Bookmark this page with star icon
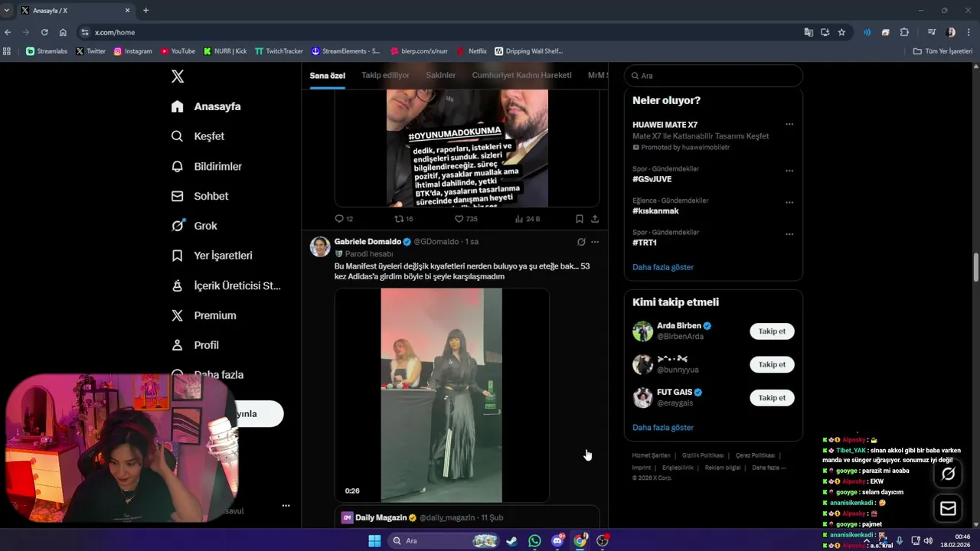 point(841,32)
